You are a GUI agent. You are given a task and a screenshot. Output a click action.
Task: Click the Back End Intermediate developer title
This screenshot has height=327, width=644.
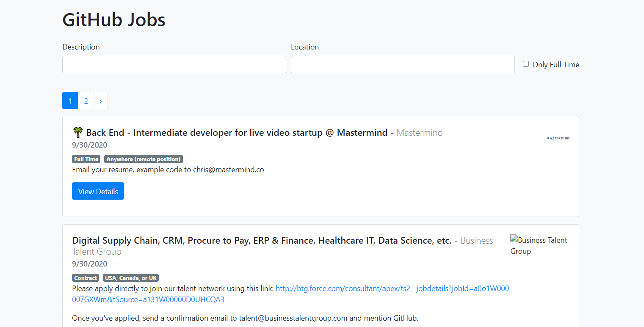[x=237, y=132]
